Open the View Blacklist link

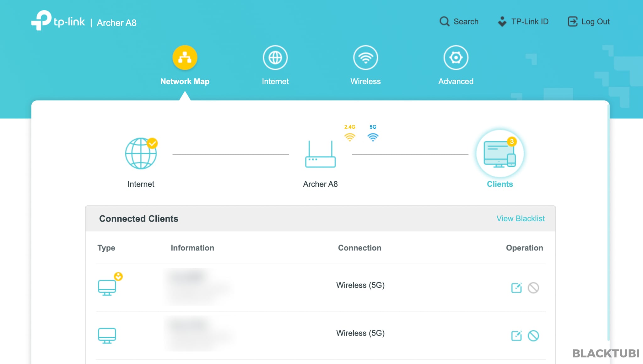[521, 218]
